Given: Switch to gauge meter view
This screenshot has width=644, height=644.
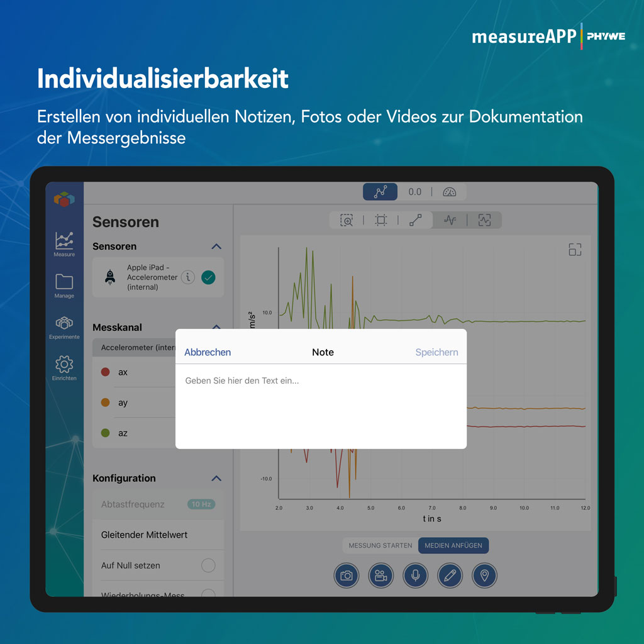Looking at the screenshot, I should point(449,192).
